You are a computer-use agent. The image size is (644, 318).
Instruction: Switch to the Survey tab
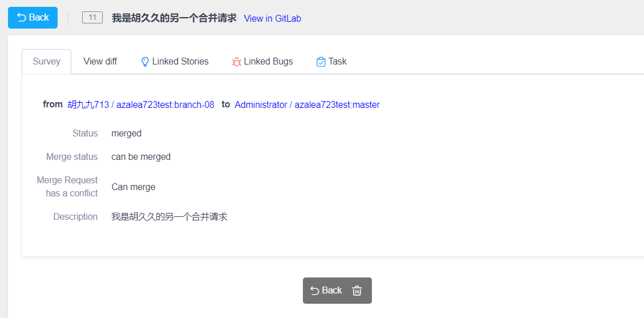click(46, 62)
